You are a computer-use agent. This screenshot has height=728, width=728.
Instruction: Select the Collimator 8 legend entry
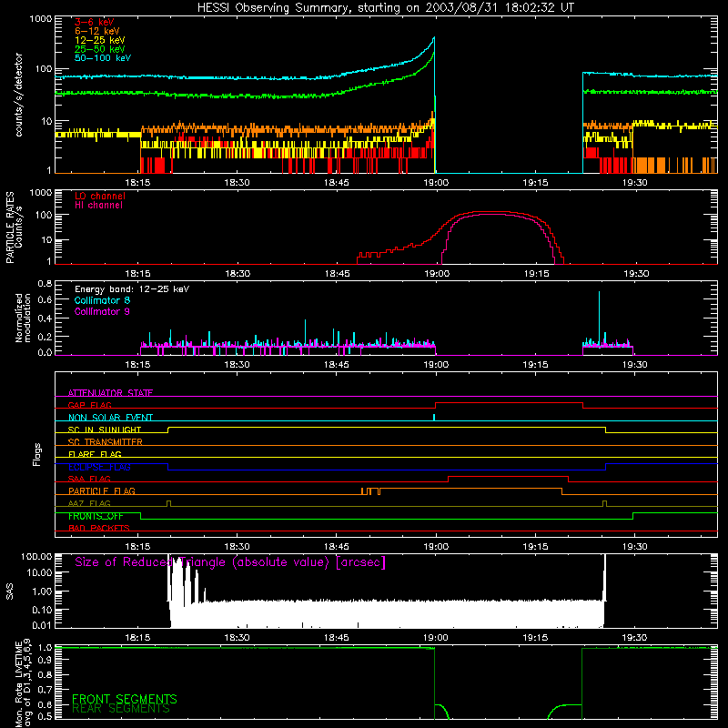[102, 300]
